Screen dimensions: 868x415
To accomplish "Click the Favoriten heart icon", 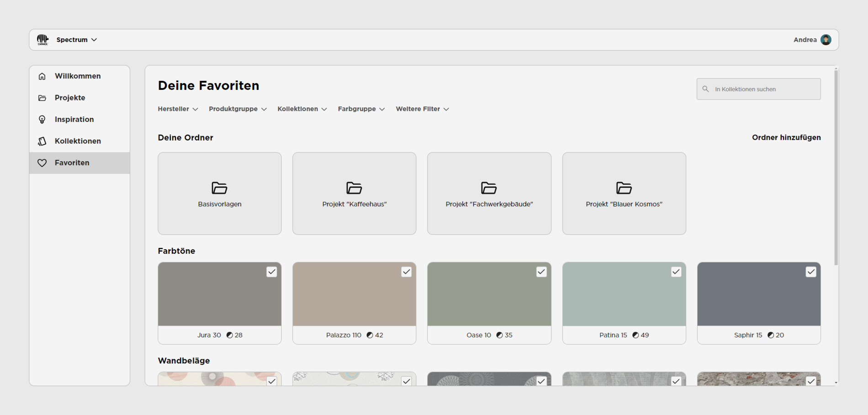I will [x=42, y=163].
